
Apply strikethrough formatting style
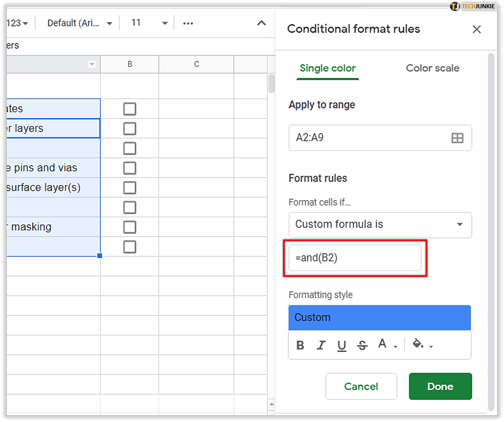click(x=362, y=345)
